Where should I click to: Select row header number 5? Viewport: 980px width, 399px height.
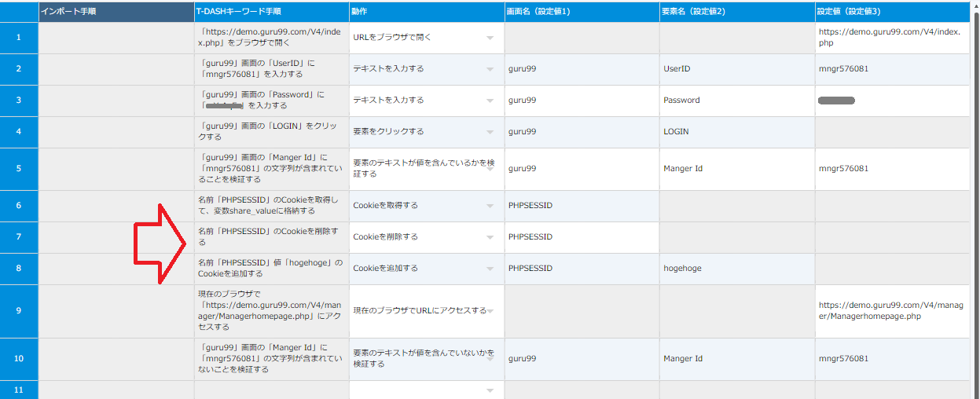(x=19, y=169)
